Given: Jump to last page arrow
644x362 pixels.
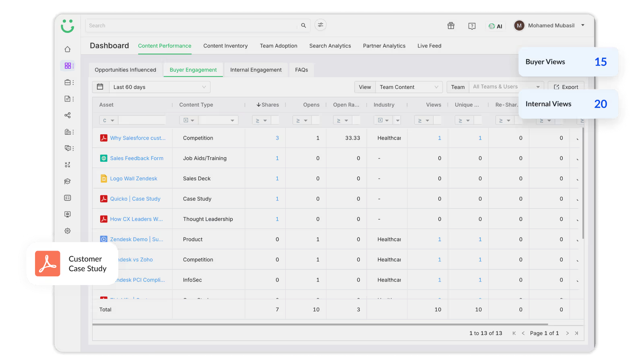Looking at the screenshot, I should (576, 333).
